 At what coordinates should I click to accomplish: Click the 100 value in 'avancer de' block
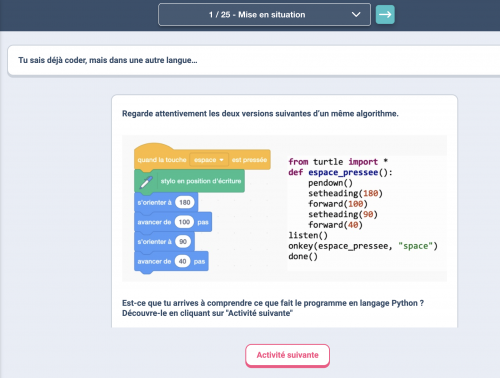[184, 222]
